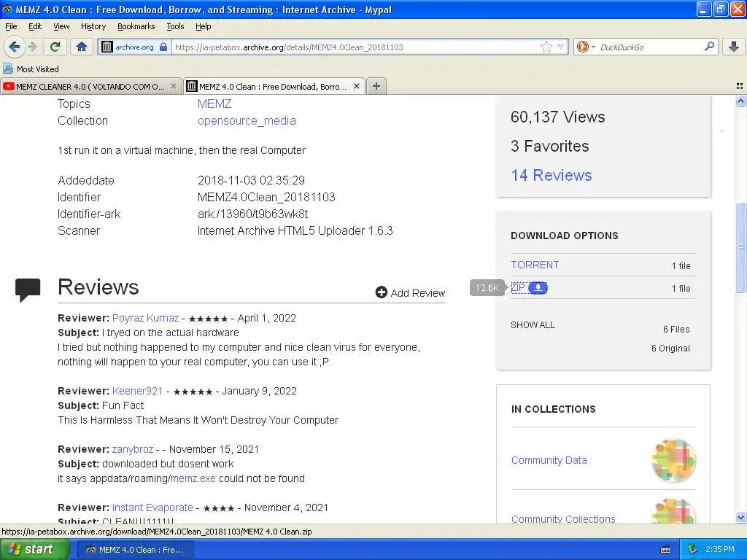747x560 pixels.
Task: Close the MEMZ CLEANER YouTube tab
Action: pyautogui.click(x=174, y=86)
